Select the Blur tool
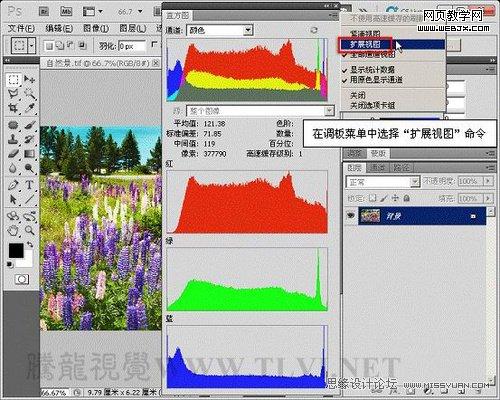 tap(13, 168)
